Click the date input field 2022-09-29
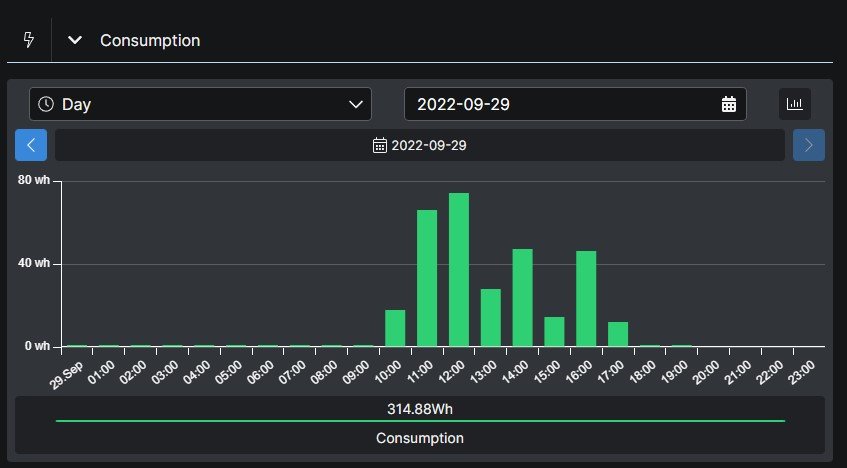 tap(575, 104)
